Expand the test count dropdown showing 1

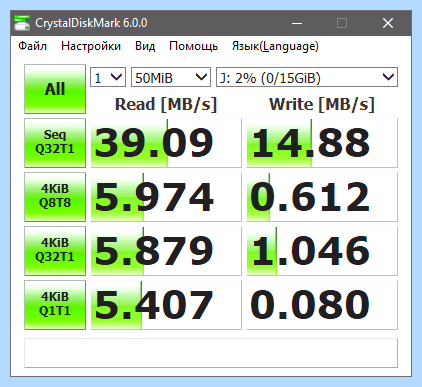click(108, 77)
